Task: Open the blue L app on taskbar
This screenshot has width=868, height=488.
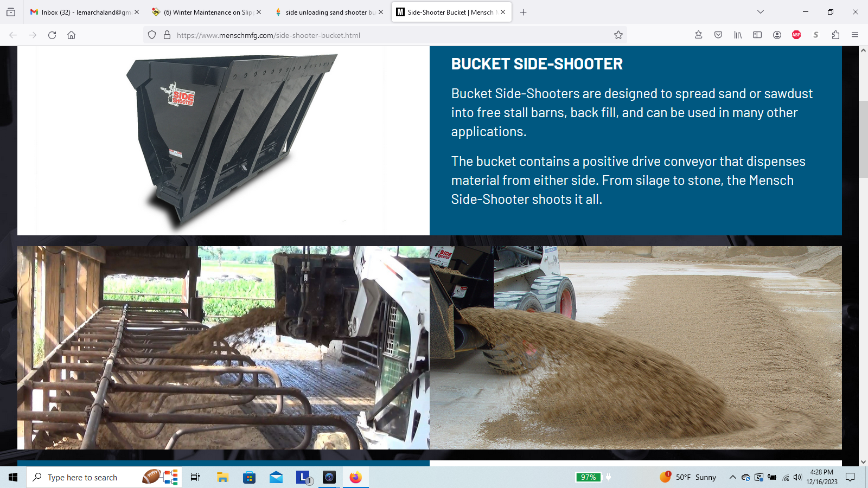Action: [x=303, y=477]
